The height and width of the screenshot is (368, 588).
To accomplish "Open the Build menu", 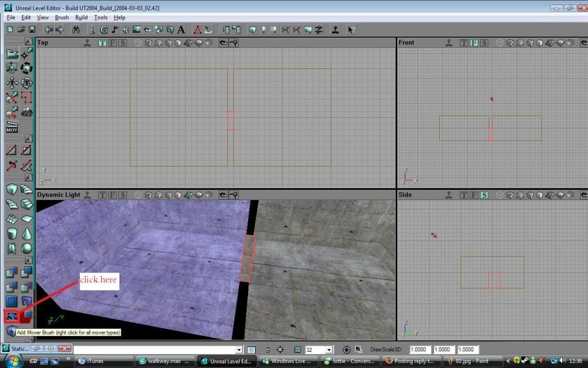I will tap(82, 17).
